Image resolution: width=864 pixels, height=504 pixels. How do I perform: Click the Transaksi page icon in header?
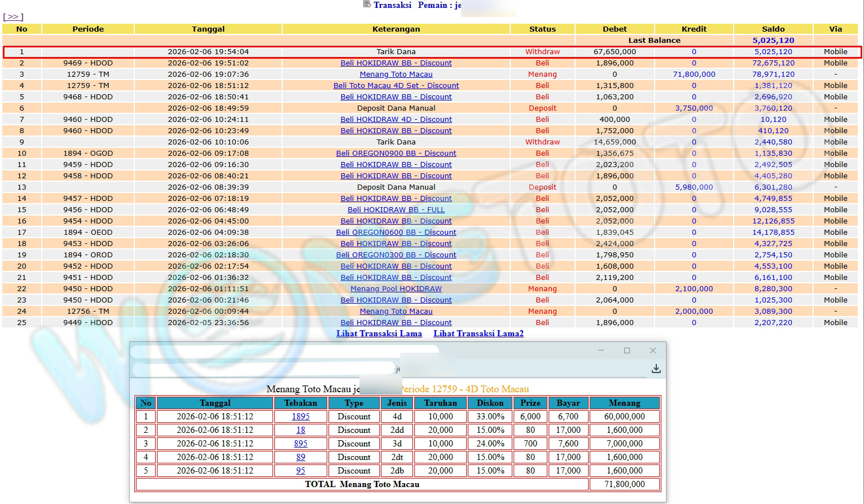coord(367,5)
